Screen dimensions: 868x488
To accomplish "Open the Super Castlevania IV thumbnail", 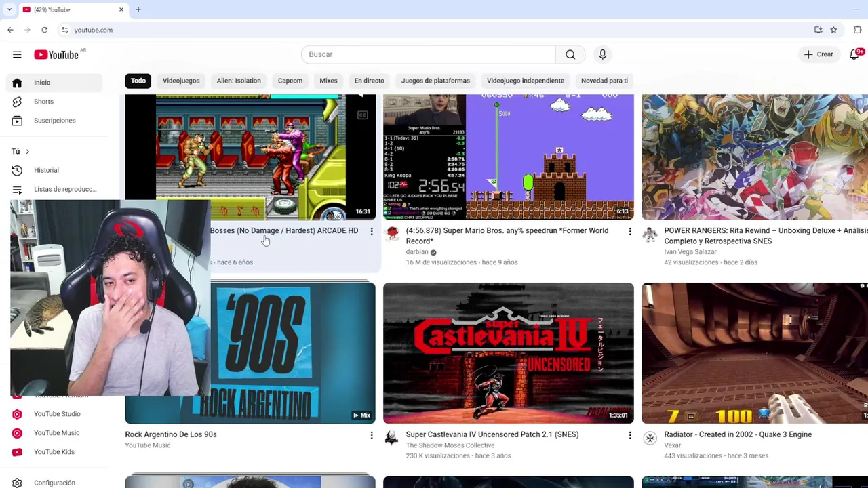I will [x=509, y=353].
